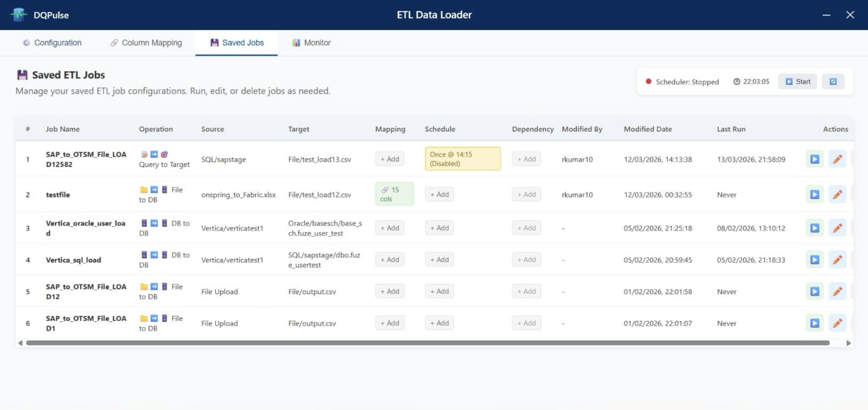Click the Saved Jobs floppy disk icon

pos(214,42)
